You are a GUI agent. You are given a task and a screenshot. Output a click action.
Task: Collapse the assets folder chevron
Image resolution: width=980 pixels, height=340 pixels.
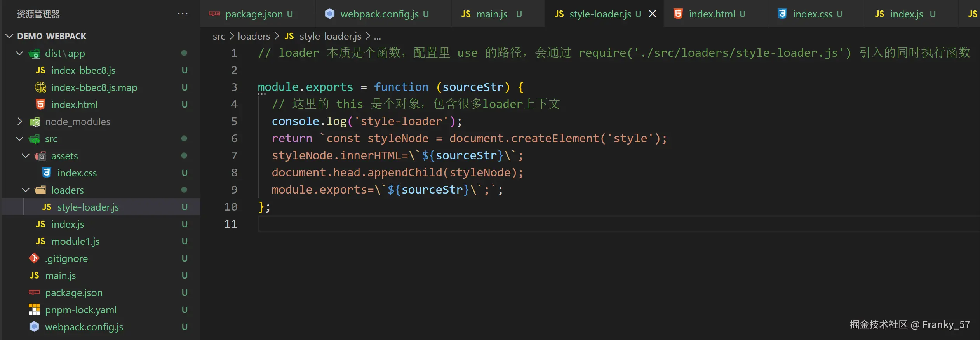tap(26, 156)
